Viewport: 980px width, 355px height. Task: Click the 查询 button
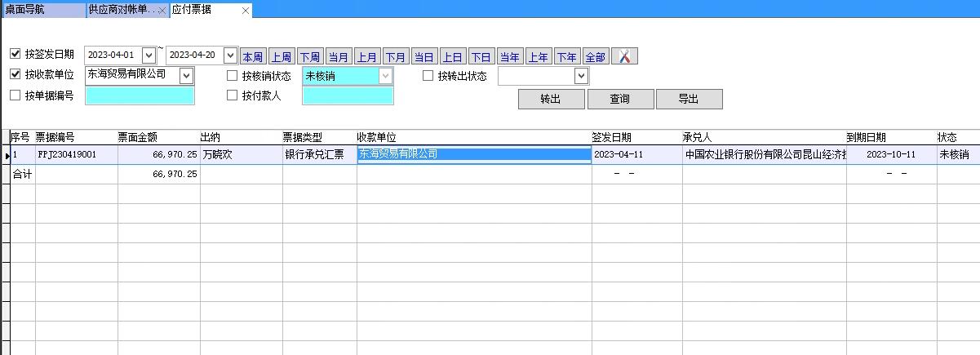pyautogui.click(x=619, y=99)
